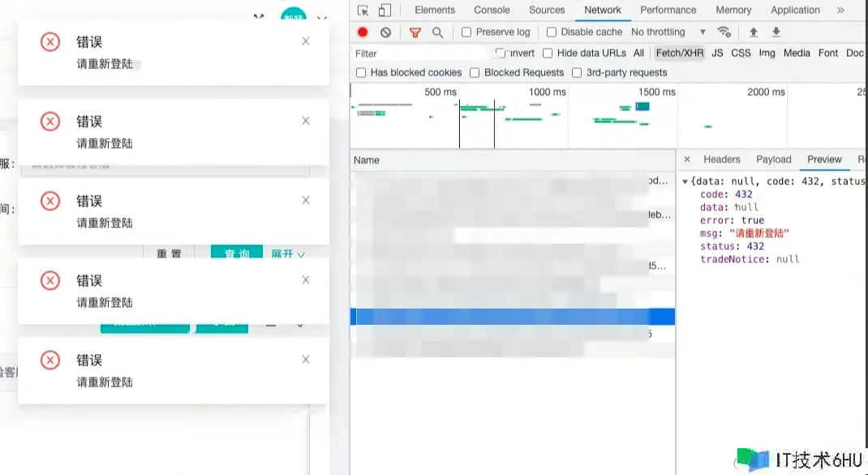868x475 pixels.
Task: Dismiss the topmost error notification
Action: pyautogui.click(x=306, y=41)
